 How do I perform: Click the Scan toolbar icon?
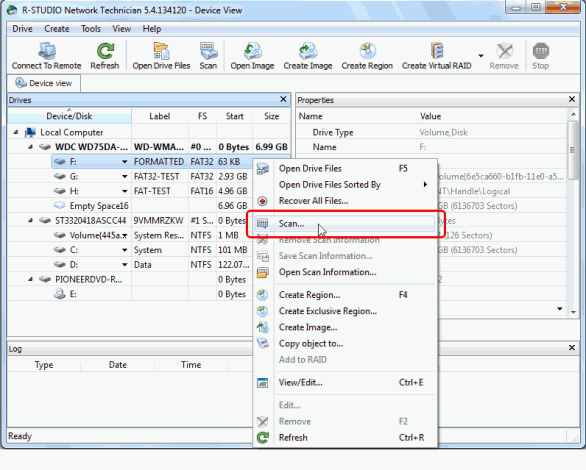[208, 56]
